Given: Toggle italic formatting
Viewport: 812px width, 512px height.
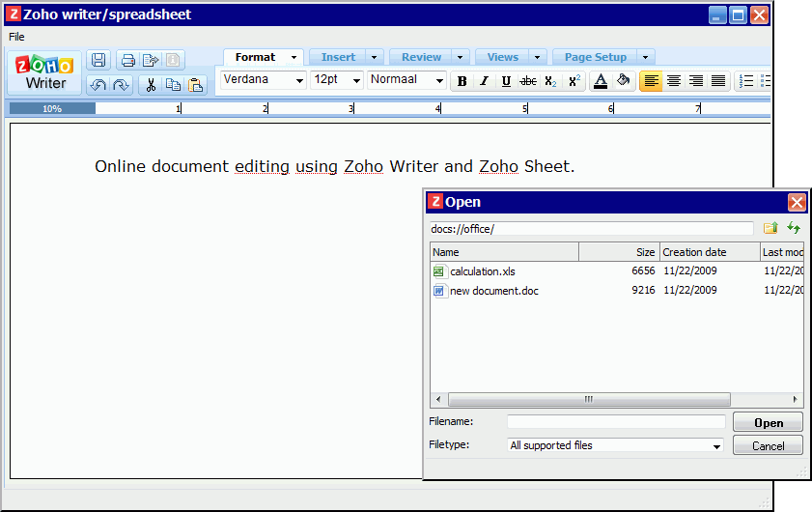Looking at the screenshot, I should (484, 81).
